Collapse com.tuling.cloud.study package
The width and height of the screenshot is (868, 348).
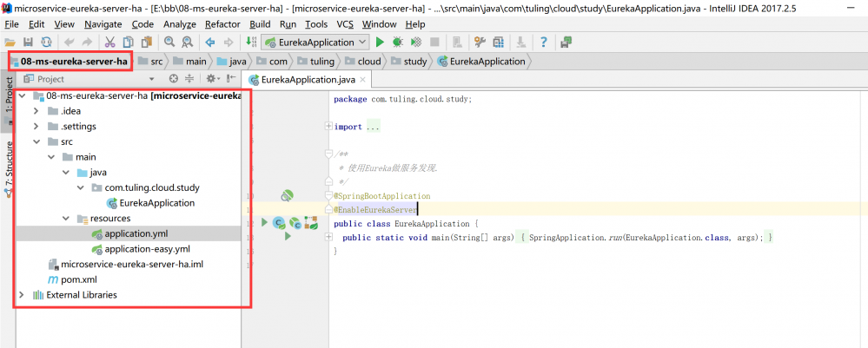[80, 188]
